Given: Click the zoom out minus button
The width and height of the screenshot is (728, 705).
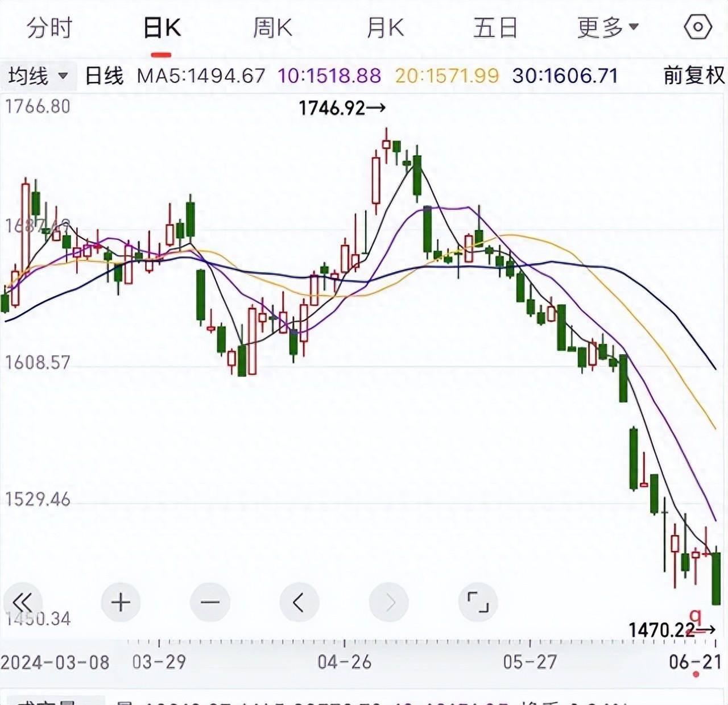Looking at the screenshot, I should coord(210,602).
